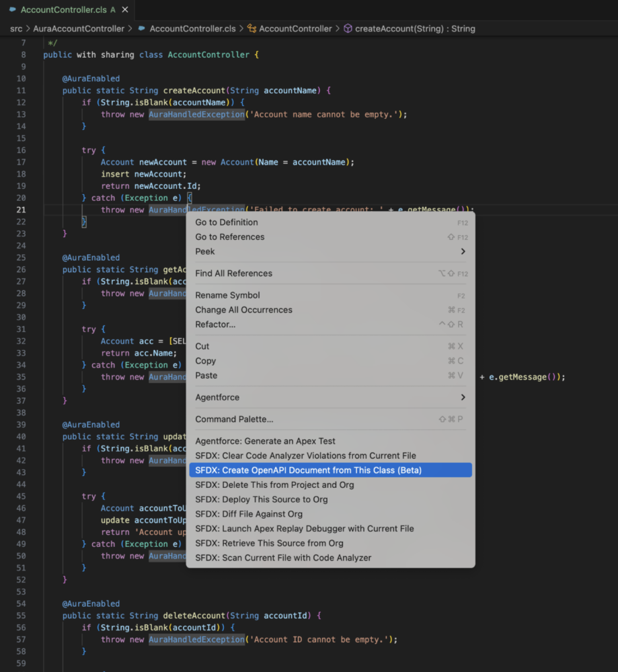Open Command Palette... entry
This screenshot has height=672, width=618.
pos(331,419)
